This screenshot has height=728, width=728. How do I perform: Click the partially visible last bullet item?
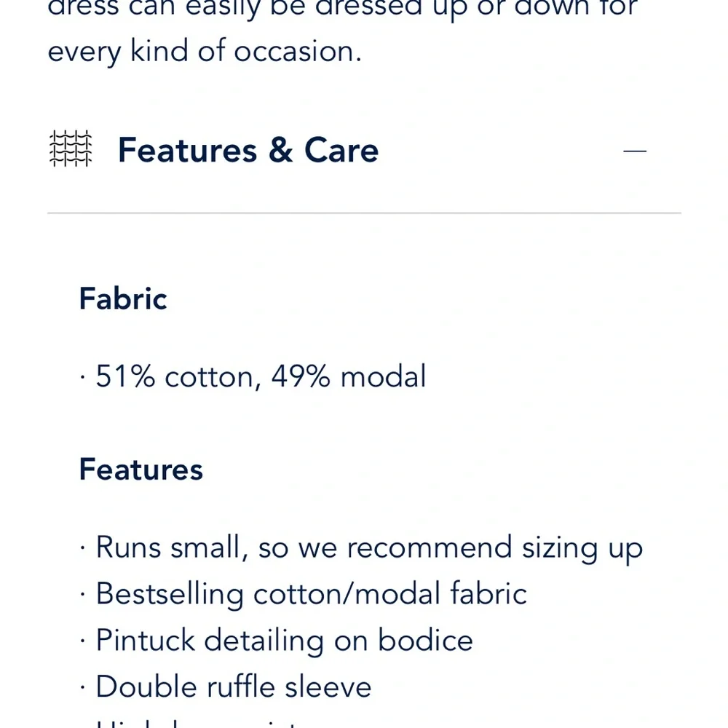tap(197, 723)
